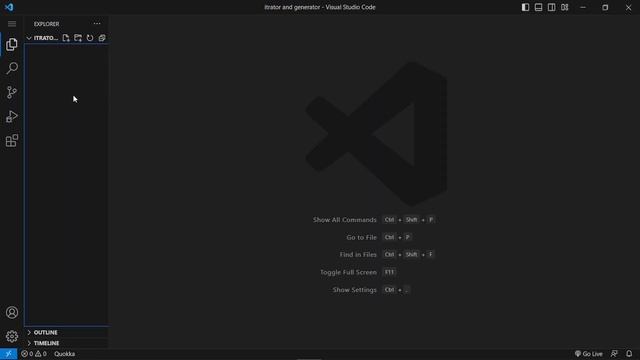Click the New Folder icon
Image resolution: width=640 pixels, height=360 pixels.
pyautogui.click(x=78, y=38)
